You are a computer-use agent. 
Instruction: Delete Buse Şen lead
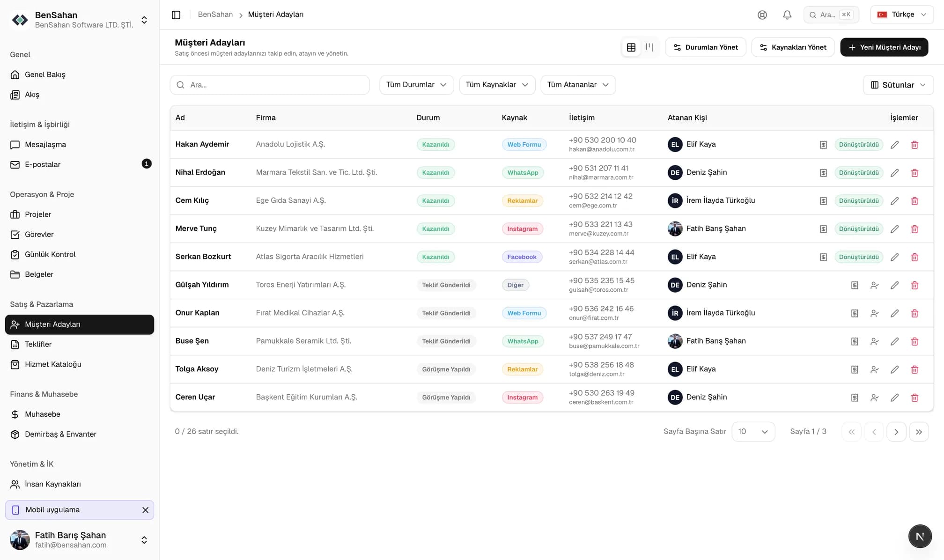click(x=914, y=341)
